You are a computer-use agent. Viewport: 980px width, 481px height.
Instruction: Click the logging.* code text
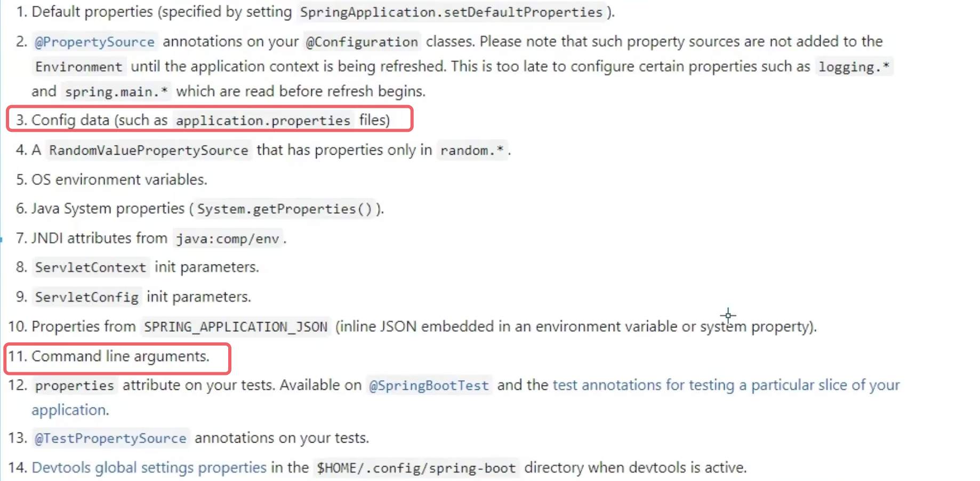coord(854,67)
